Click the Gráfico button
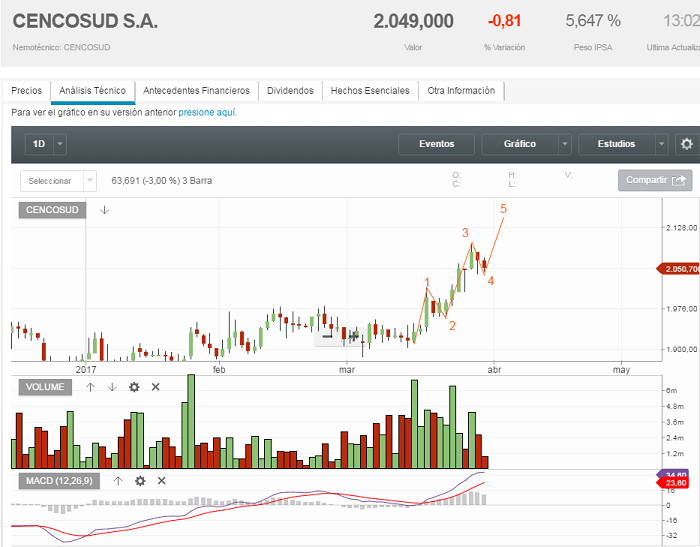The height and width of the screenshot is (547, 700). (x=520, y=144)
